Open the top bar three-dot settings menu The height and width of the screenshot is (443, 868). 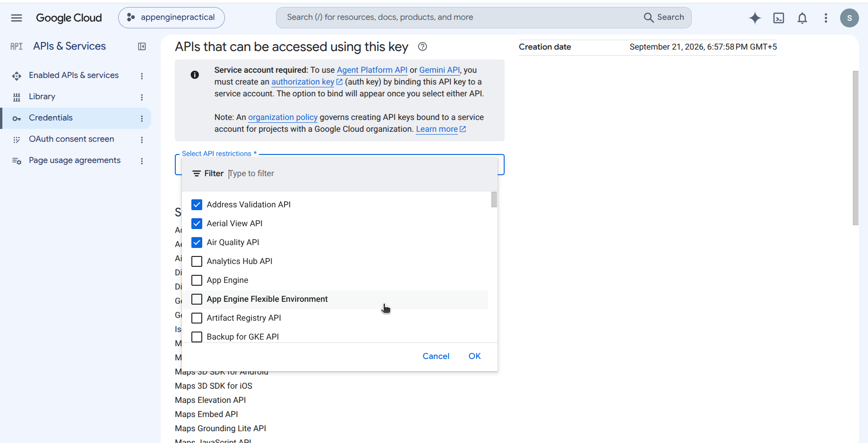point(826,18)
